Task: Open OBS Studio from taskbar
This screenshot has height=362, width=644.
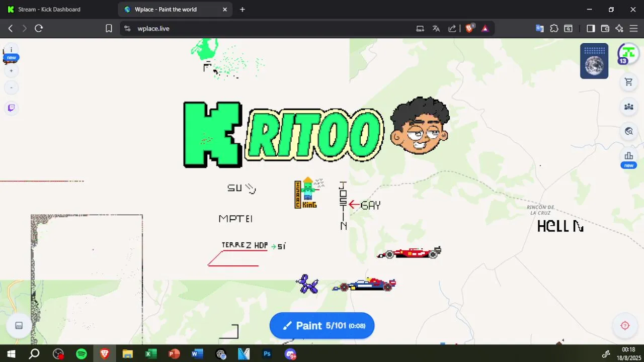Action: (58, 354)
